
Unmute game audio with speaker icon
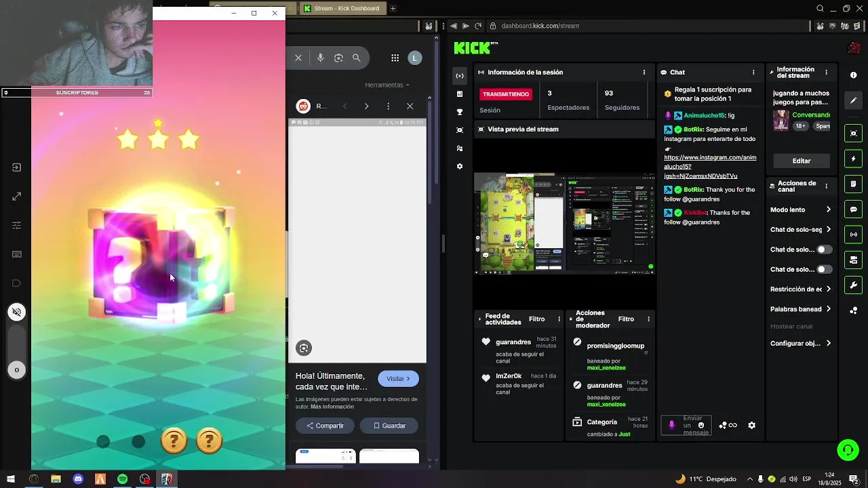(x=17, y=312)
